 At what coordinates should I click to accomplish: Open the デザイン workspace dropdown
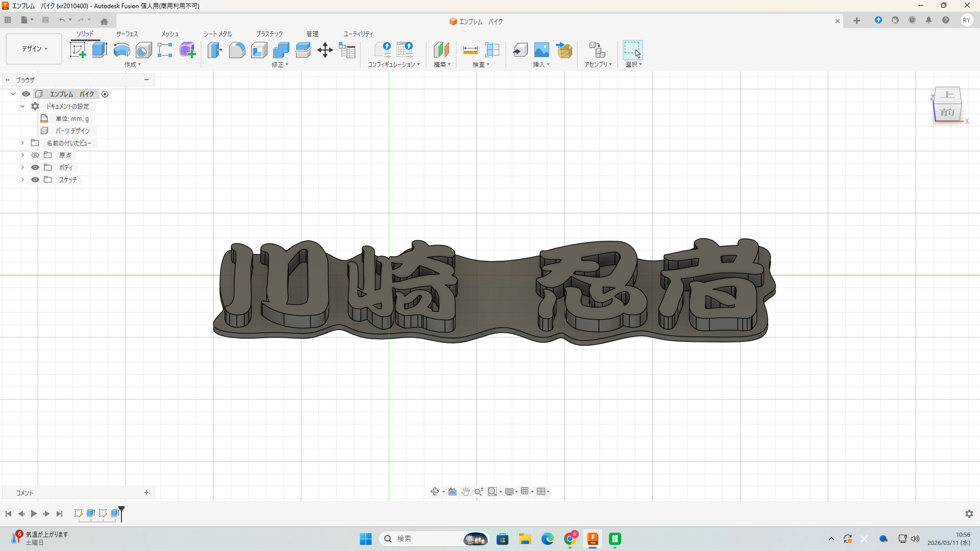pos(34,49)
